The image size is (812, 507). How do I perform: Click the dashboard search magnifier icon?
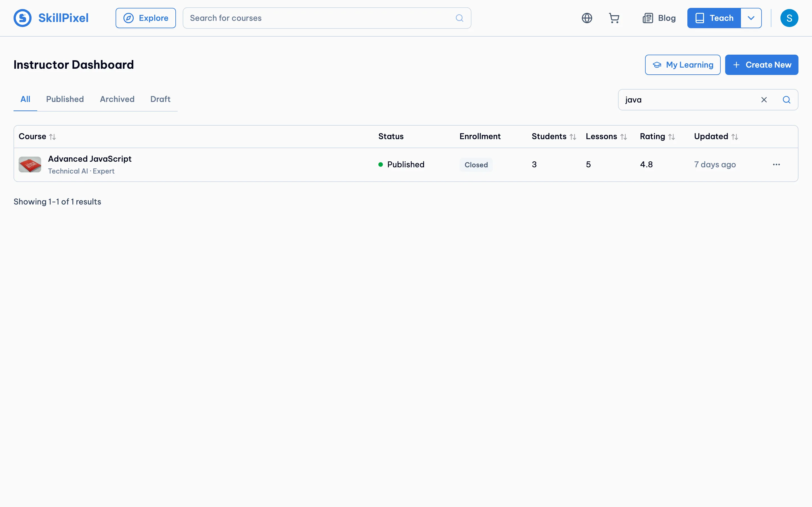click(787, 100)
